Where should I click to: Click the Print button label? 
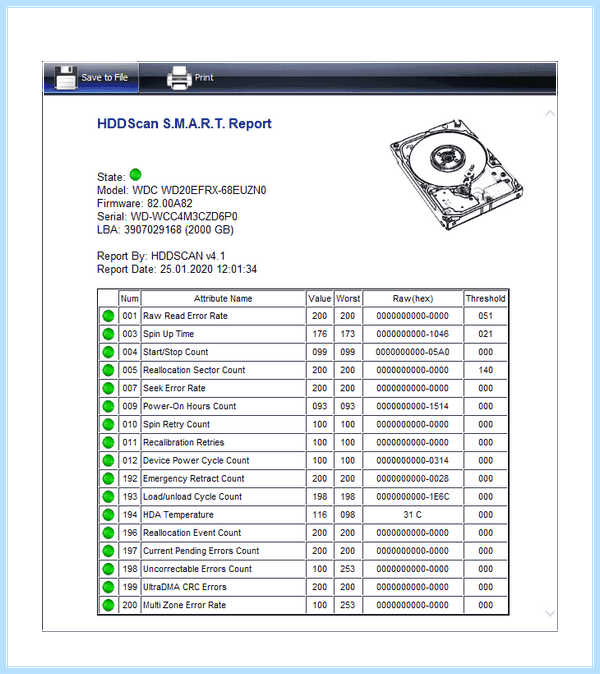point(204,77)
